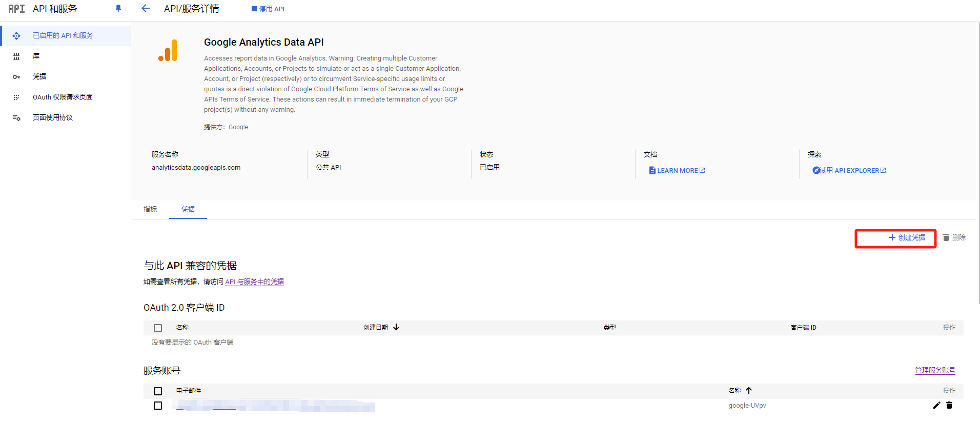Open 库 in the sidebar
Image resolution: width=980 pixels, height=422 pixels.
[x=66, y=56]
